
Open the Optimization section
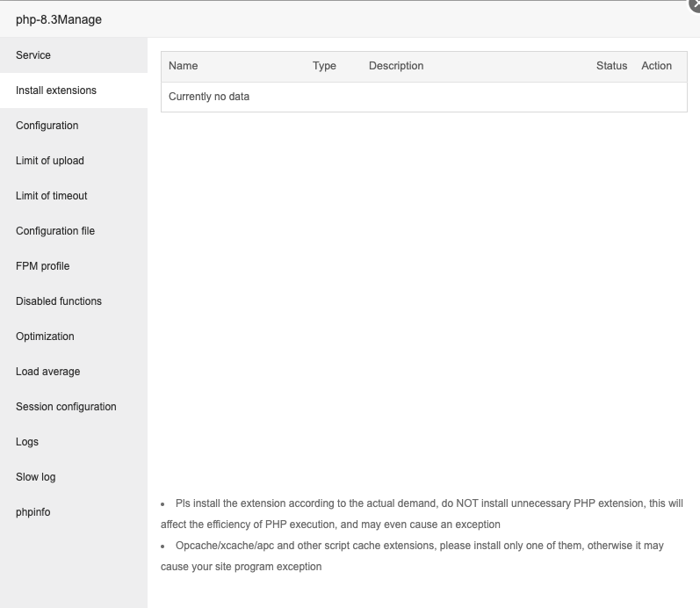pos(45,337)
